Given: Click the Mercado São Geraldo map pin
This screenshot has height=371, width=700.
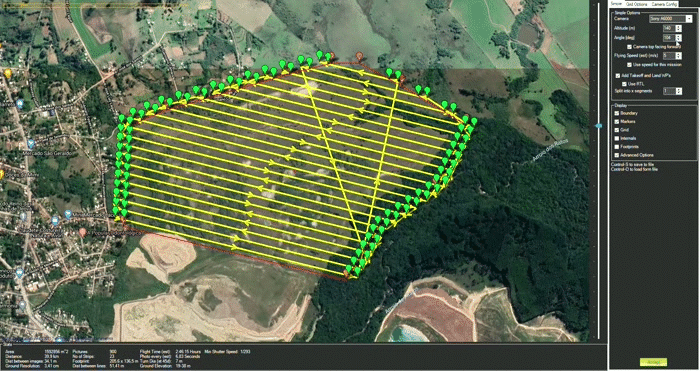Looking at the screenshot, I should point(31,144).
